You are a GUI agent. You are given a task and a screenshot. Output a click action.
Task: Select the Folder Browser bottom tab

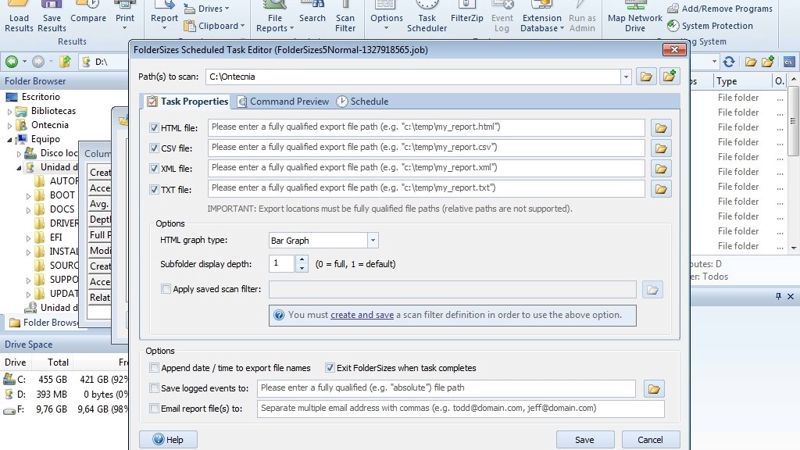pos(43,322)
